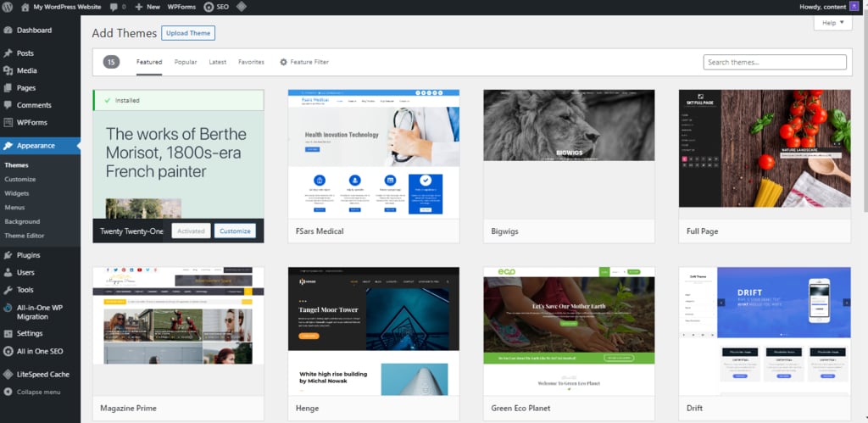Open Theme Editor submenu link

pos(24,236)
